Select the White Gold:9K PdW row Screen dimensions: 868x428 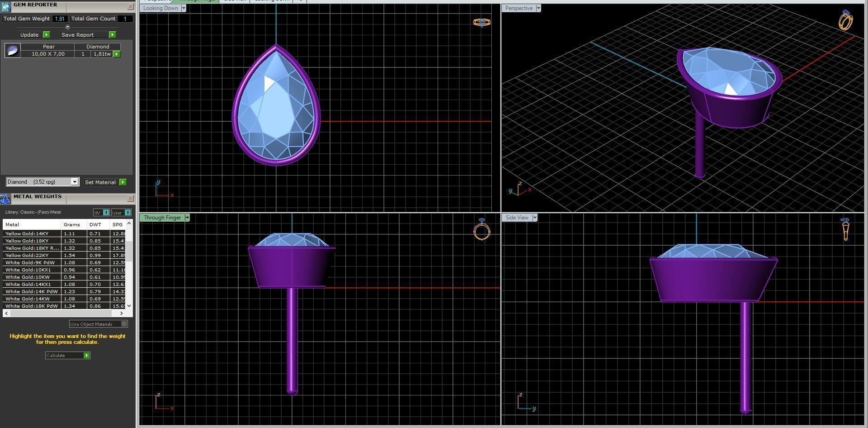(64, 262)
